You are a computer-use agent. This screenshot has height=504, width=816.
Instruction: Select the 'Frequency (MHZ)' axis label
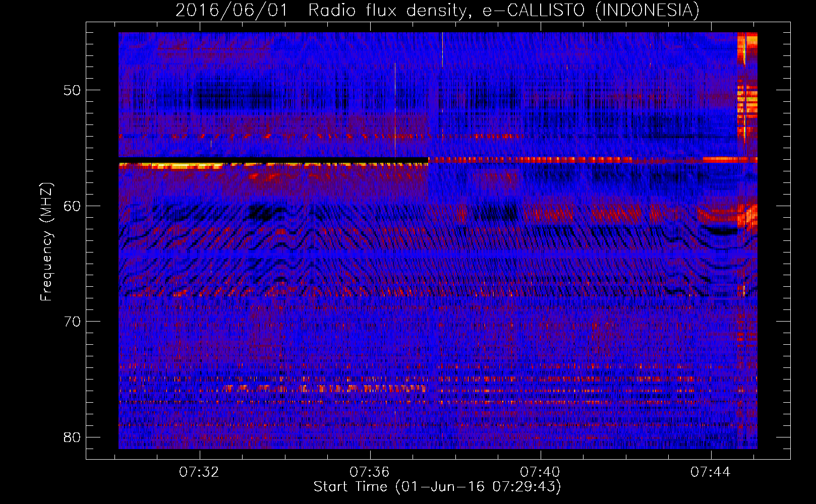[x=46, y=241]
